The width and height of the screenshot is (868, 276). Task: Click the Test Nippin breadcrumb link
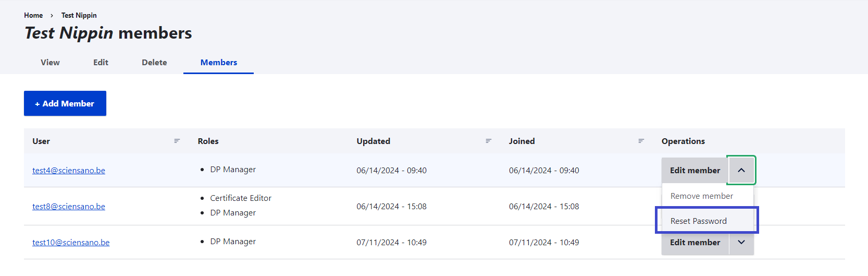click(x=79, y=15)
